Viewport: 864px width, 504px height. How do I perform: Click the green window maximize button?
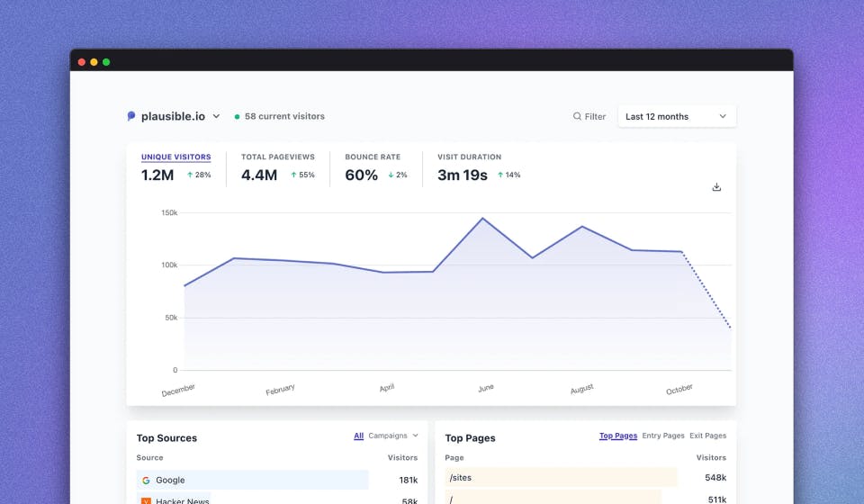(106, 62)
